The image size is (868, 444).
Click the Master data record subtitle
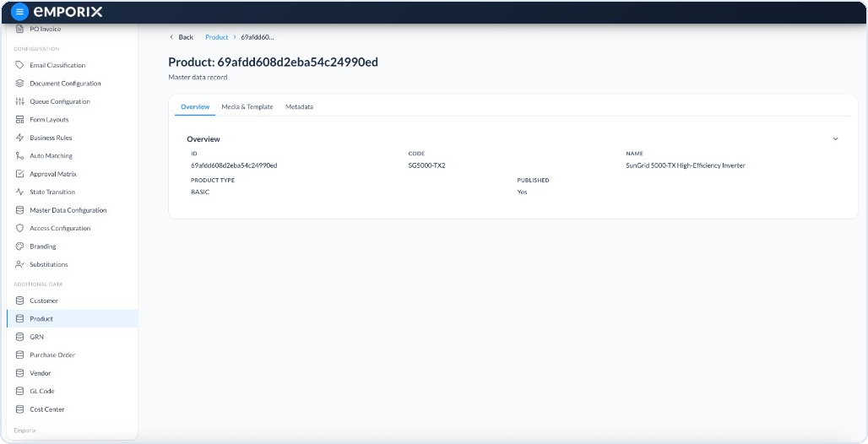198,78
